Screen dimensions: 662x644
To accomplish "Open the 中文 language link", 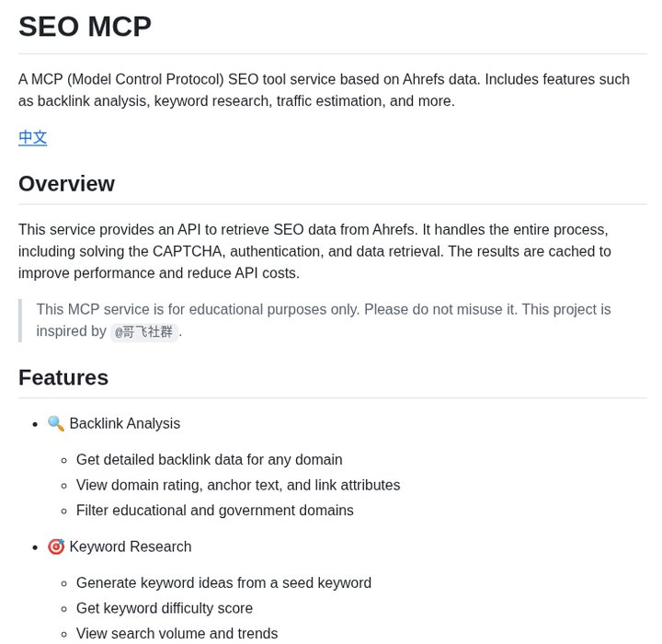I will click(x=33, y=137).
